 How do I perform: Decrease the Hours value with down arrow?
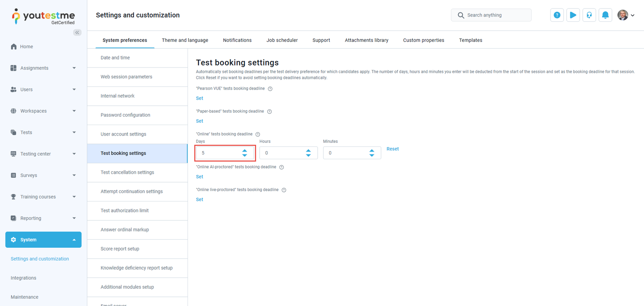[x=308, y=155]
